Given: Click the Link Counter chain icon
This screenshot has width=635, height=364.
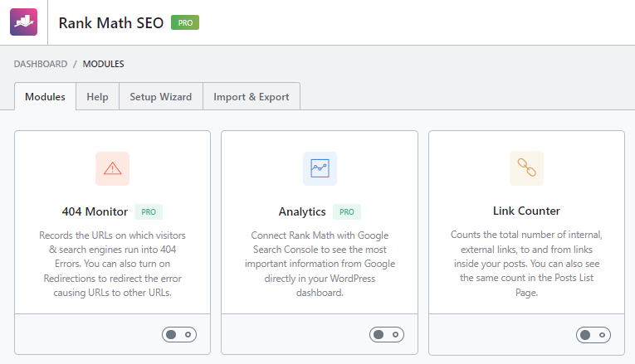Looking at the screenshot, I should pyautogui.click(x=526, y=168).
